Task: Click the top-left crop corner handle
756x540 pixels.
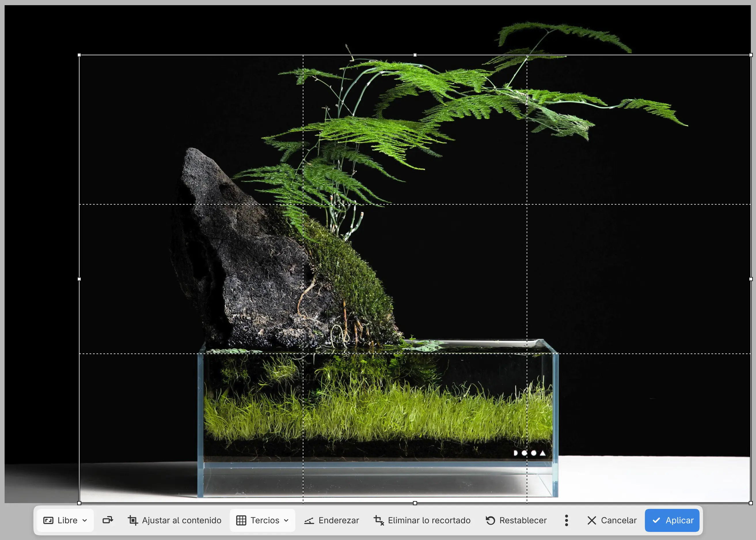Action: pos(79,55)
